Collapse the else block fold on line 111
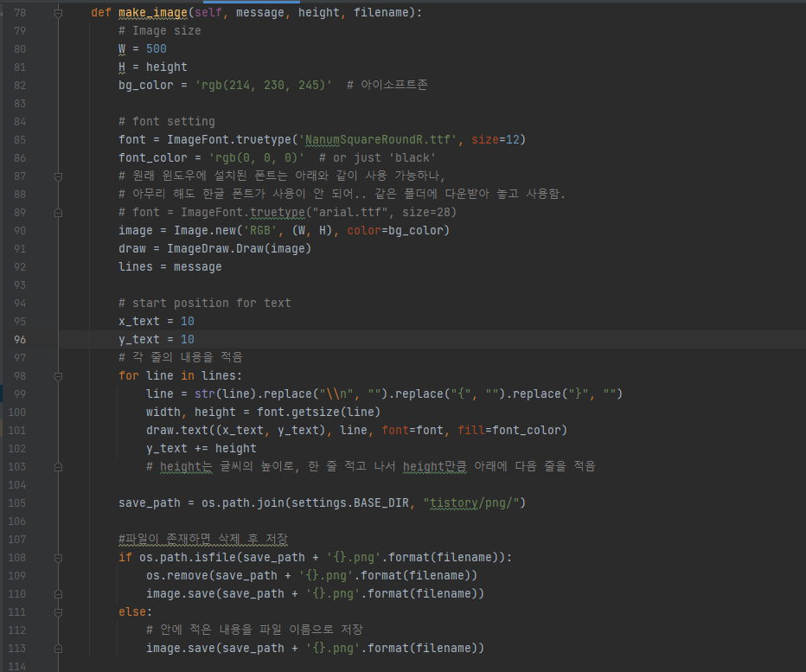 point(59,612)
